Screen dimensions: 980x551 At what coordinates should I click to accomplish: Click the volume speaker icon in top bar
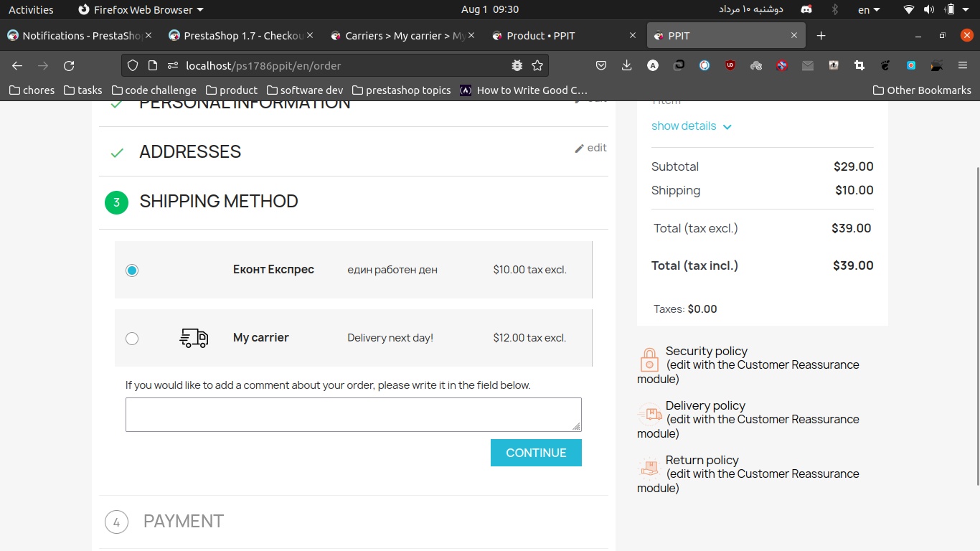coord(929,9)
